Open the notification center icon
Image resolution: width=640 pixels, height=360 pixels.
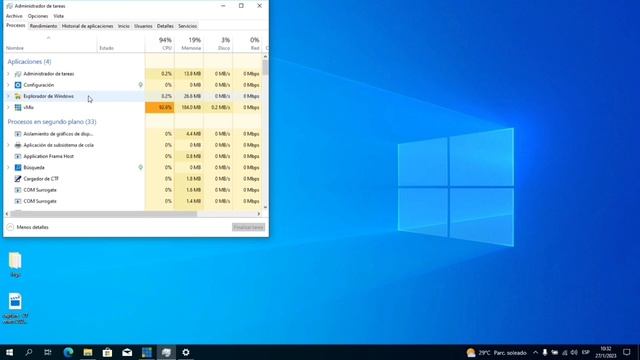tap(627, 352)
